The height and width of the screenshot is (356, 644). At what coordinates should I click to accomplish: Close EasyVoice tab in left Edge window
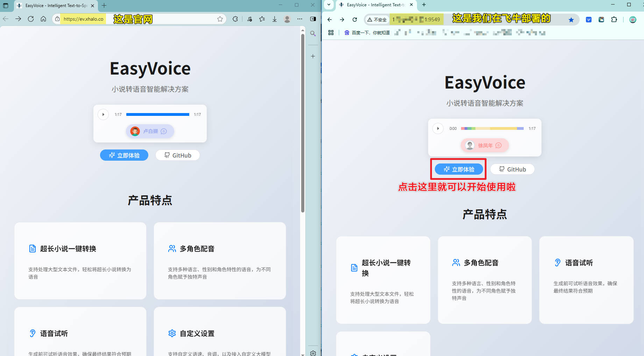(92, 6)
